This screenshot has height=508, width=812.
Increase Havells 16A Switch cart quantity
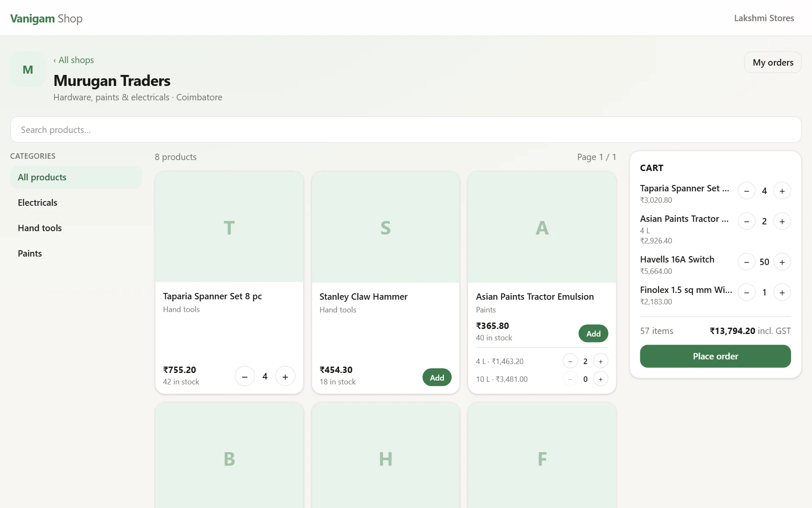(x=782, y=262)
